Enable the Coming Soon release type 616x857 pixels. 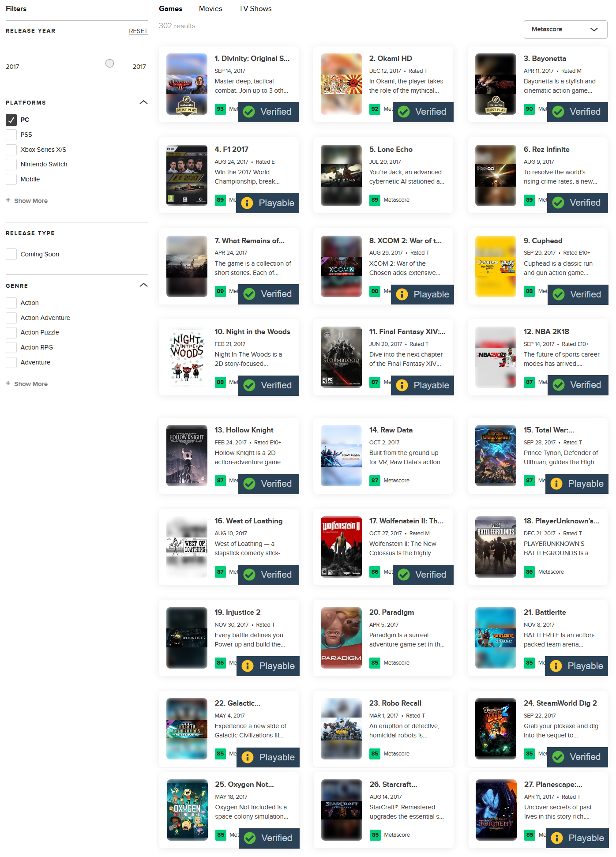11,254
